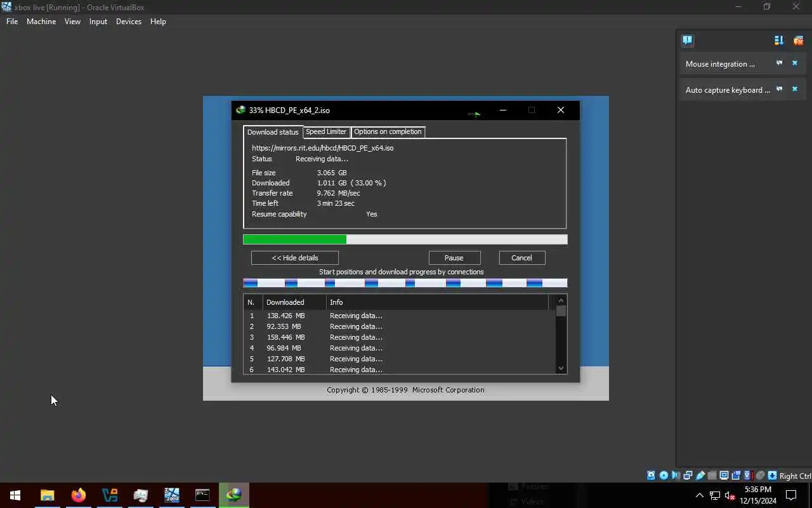Screen dimensions: 812x508
Task: Click the Downloaded column header
Action: click(294, 302)
